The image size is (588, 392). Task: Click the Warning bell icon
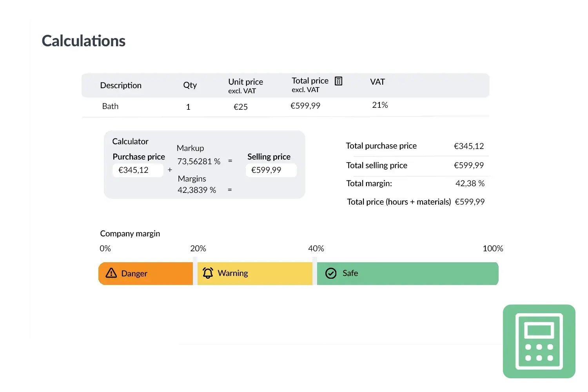click(x=208, y=273)
